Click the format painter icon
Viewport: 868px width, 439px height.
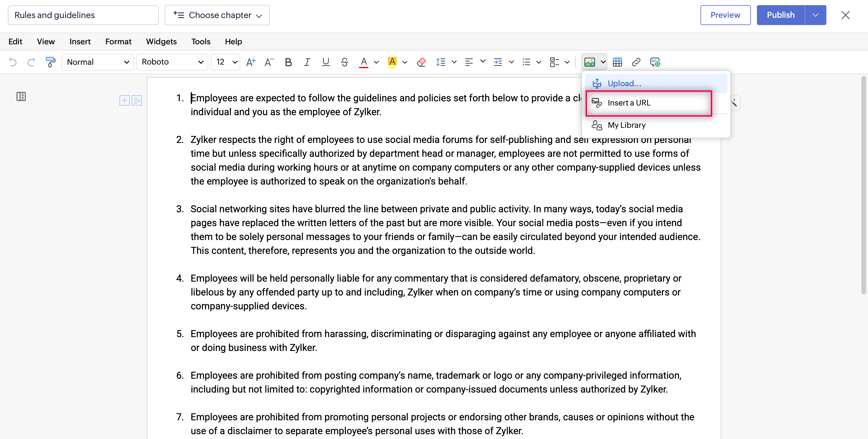click(x=50, y=62)
